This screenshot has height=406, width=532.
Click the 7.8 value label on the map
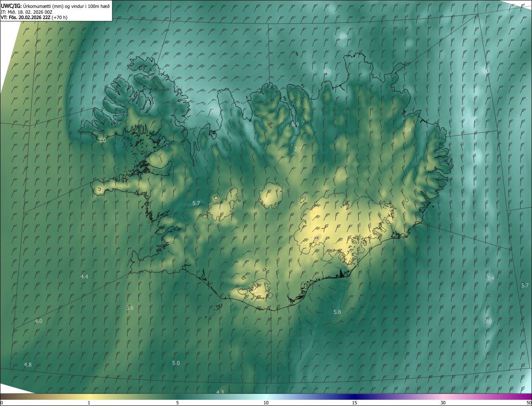tap(488, 321)
